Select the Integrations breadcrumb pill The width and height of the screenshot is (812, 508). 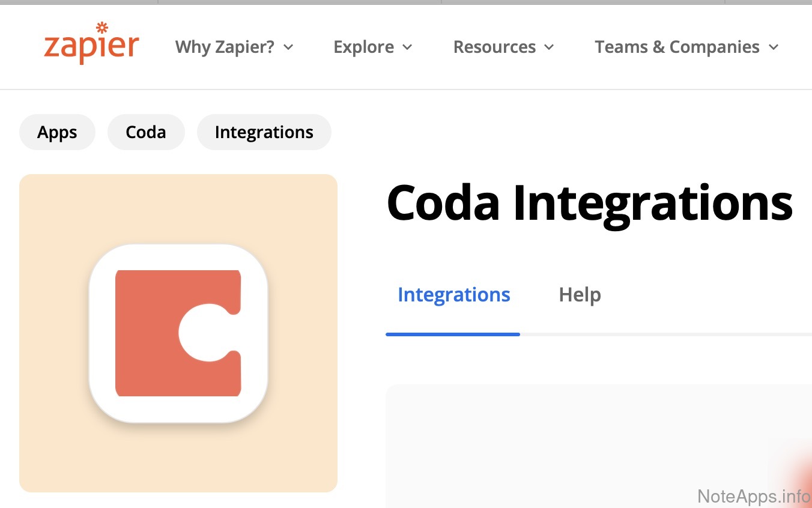(264, 132)
